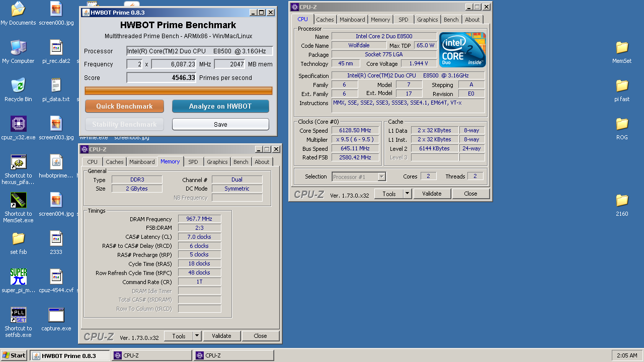Expand the Processor #1 selection dropdown

tap(381, 176)
